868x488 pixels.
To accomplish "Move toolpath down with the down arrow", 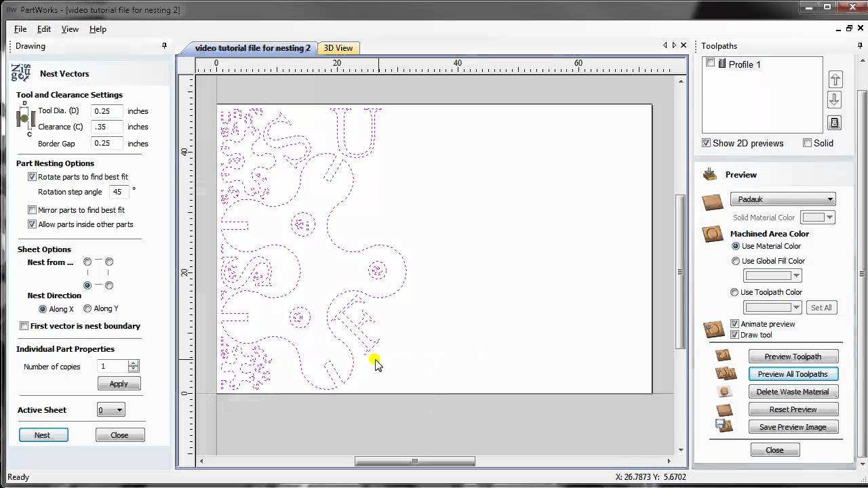I will (835, 100).
